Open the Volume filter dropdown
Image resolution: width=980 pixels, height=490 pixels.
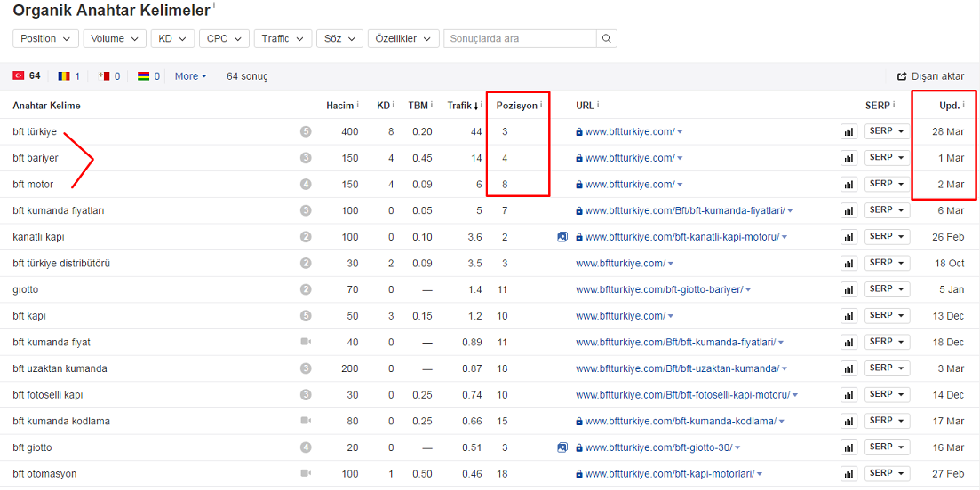click(115, 39)
